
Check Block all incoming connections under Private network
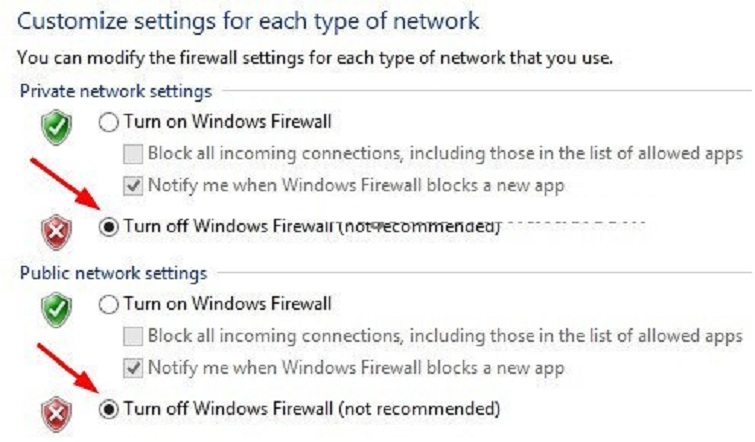(x=133, y=154)
